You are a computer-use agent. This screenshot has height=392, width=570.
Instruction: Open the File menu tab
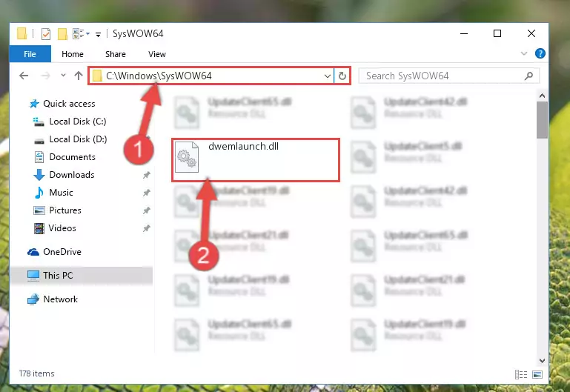pos(30,54)
